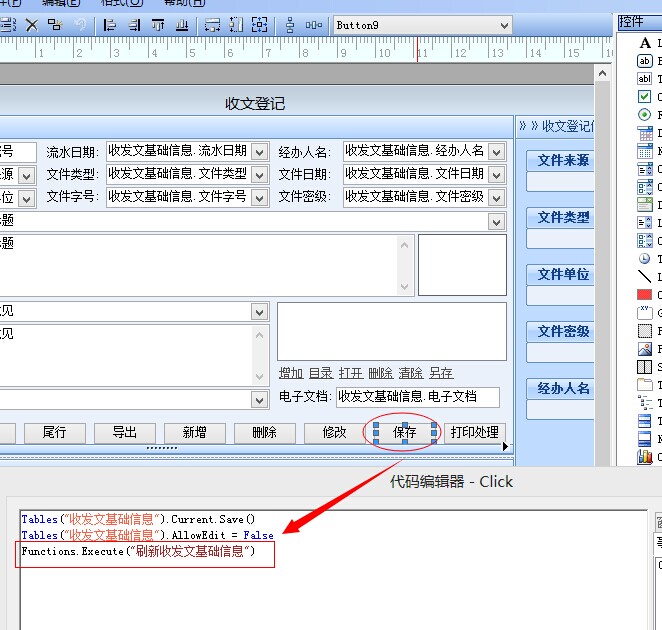Pick the dotted panel control in toolbox
This screenshot has height=630, width=662.
click(645, 331)
